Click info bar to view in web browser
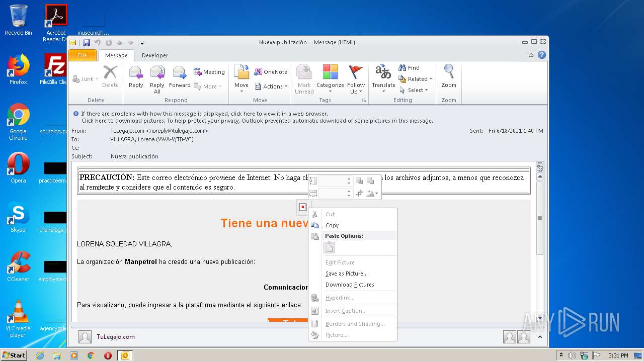The width and height of the screenshot is (644, 362). [x=204, y=114]
